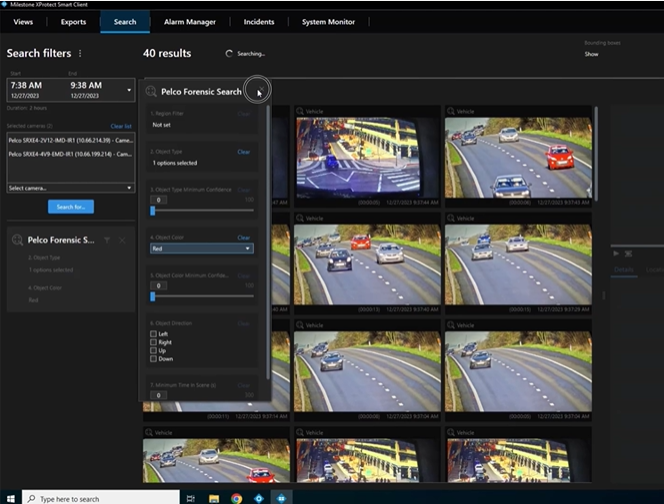
Task: Expand the Object Color dropdown showing Red
Action: point(201,248)
